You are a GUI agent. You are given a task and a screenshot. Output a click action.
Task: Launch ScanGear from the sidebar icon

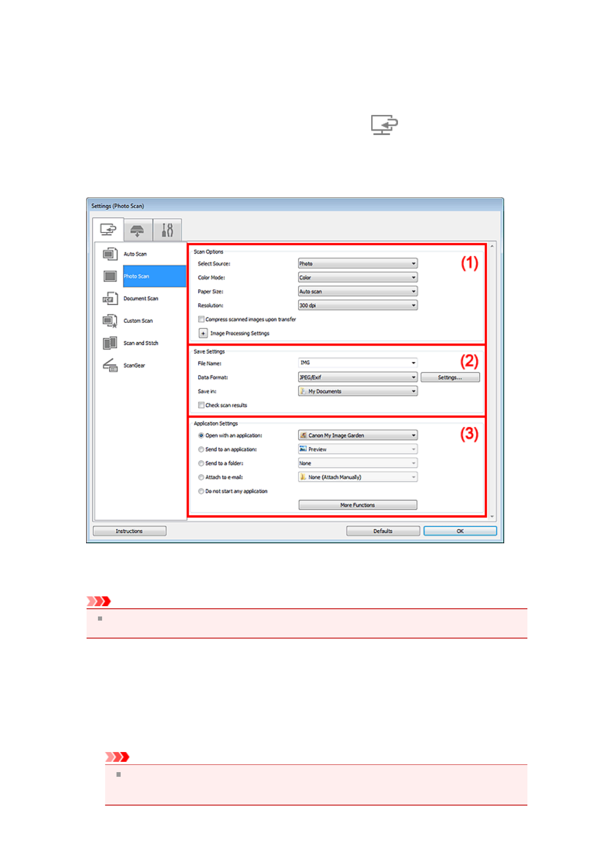110,365
